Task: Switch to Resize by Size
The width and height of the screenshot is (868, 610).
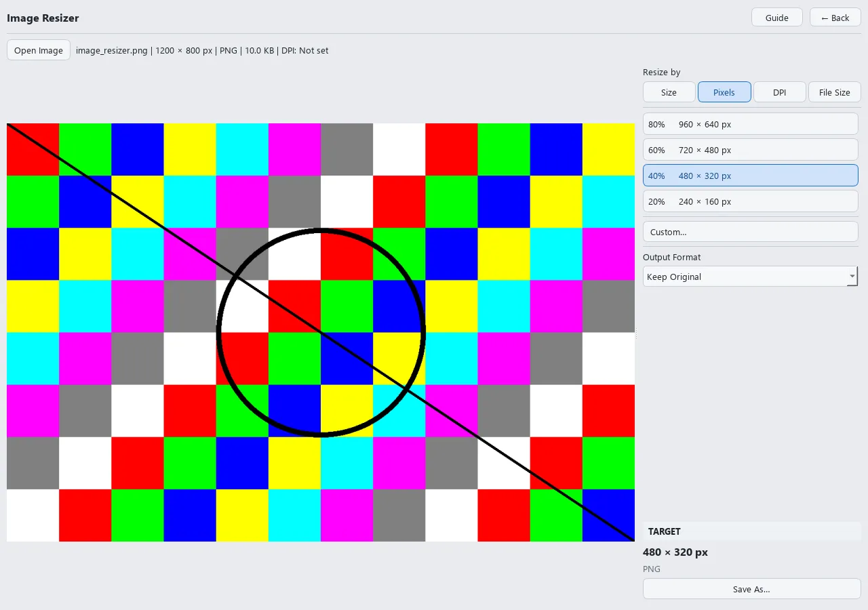Action: [669, 92]
